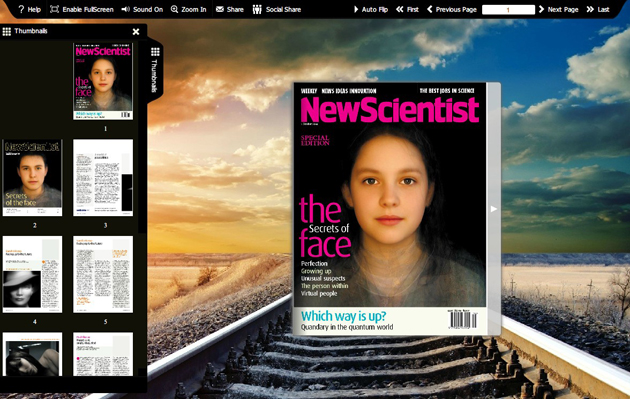The image size is (630, 399).
Task: Open the bottom-right partially visible page thumbnail
Action: [103, 354]
